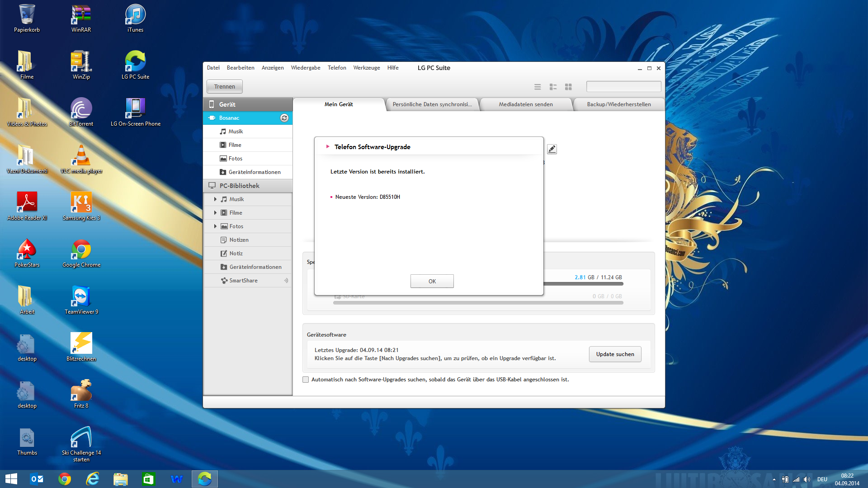The width and height of the screenshot is (868, 488).
Task: Launch Adobe Reader XI shortcut
Action: coord(27,206)
